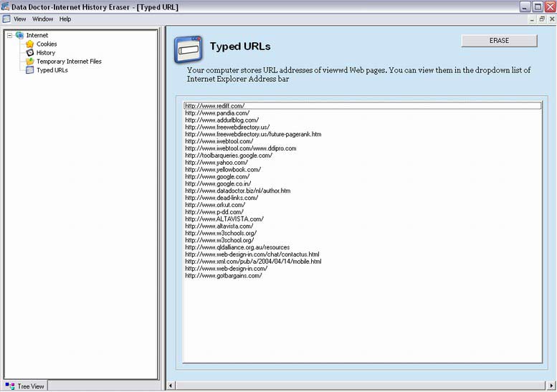557x392 pixels.
Task: Click the Internet globe icon in tree
Action: pyautogui.click(x=19, y=35)
